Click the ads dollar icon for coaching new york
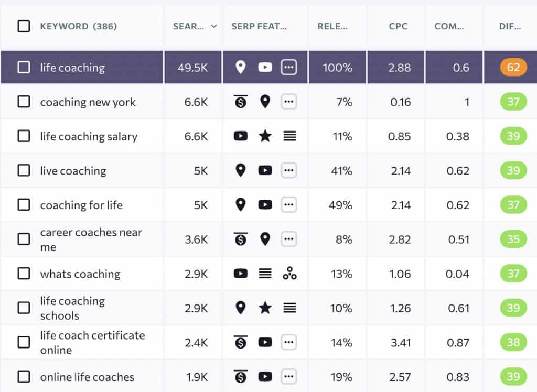The height and width of the screenshot is (392, 537). 240,102
